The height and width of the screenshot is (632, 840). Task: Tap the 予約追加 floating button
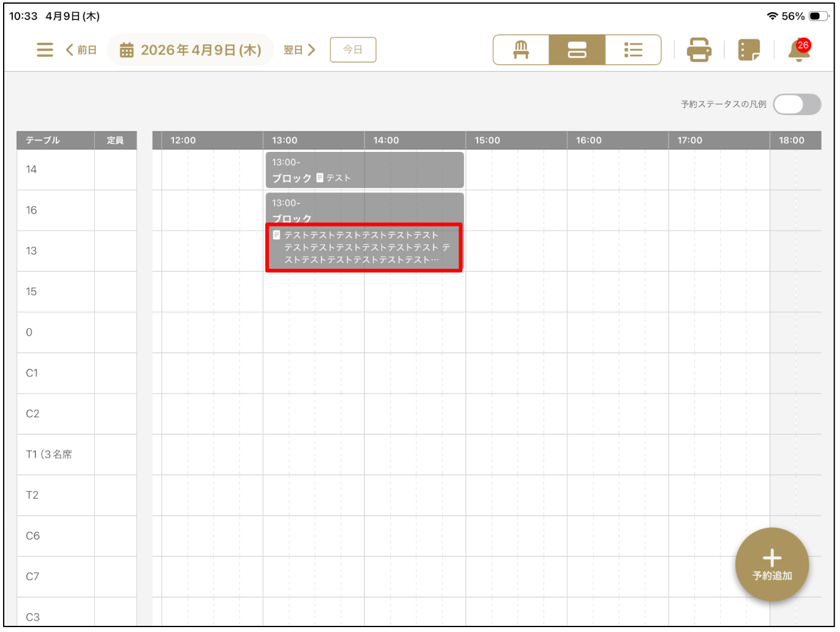(x=771, y=564)
